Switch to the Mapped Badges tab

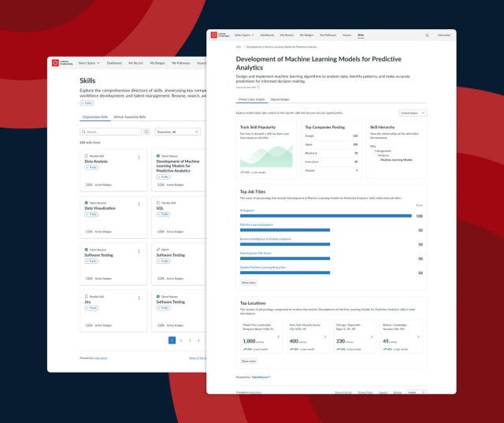click(280, 99)
